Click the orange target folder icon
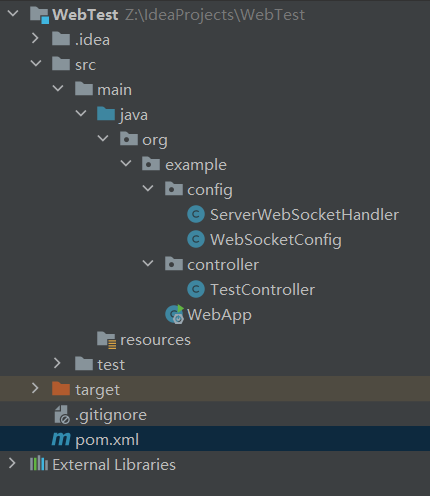Screen dimensions: 430x496 coord(61,389)
